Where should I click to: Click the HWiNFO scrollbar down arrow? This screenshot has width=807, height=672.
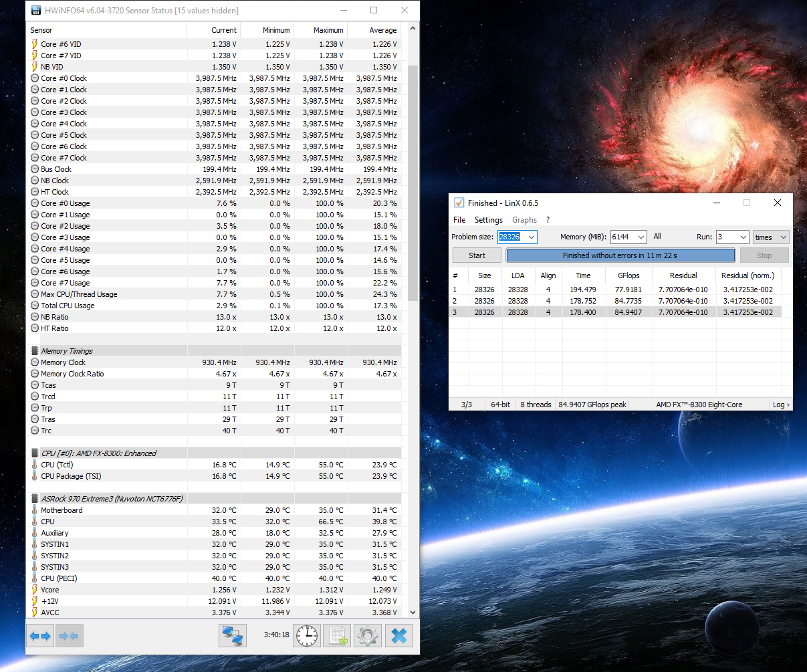413,612
